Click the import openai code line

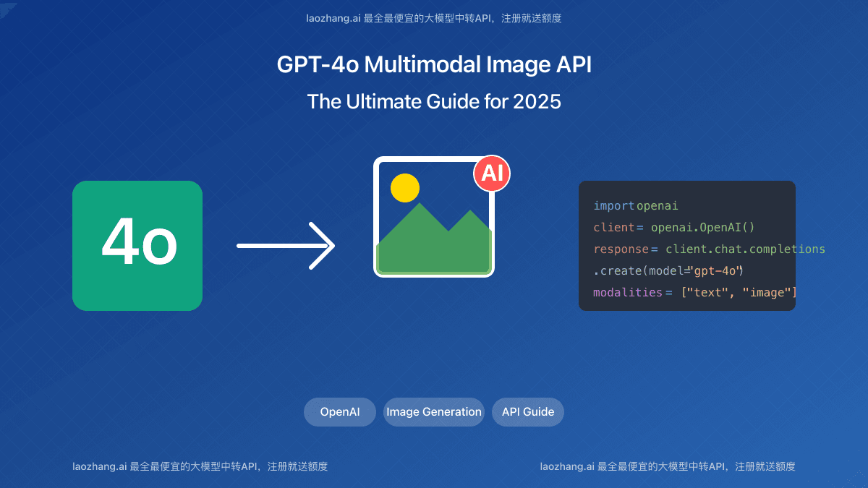[636, 206]
